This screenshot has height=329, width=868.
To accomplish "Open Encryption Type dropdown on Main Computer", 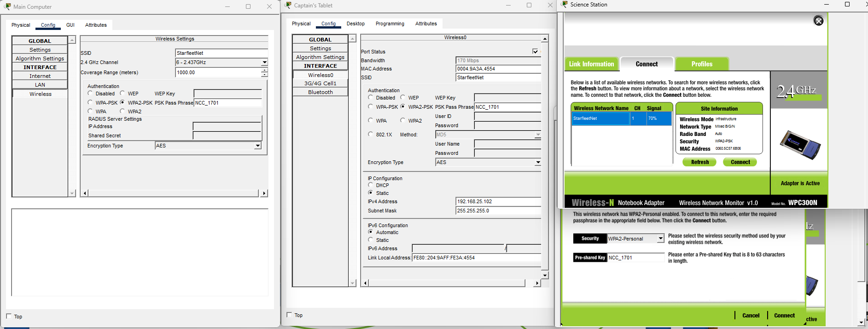I will click(x=257, y=146).
